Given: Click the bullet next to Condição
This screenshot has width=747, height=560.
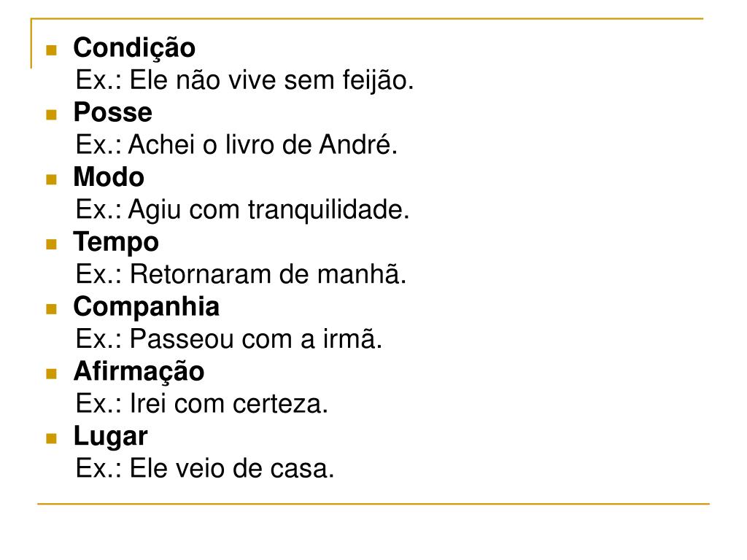Looking at the screenshot, I should (x=52, y=50).
